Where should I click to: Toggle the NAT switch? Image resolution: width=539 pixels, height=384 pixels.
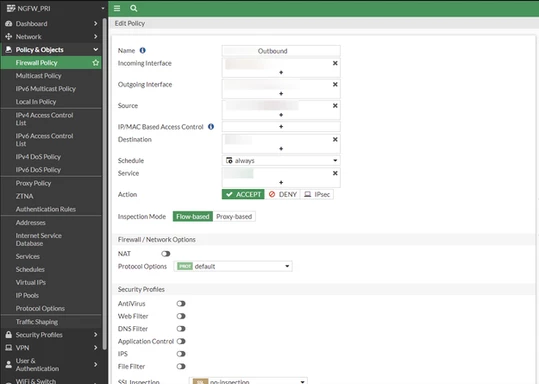tap(166, 254)
